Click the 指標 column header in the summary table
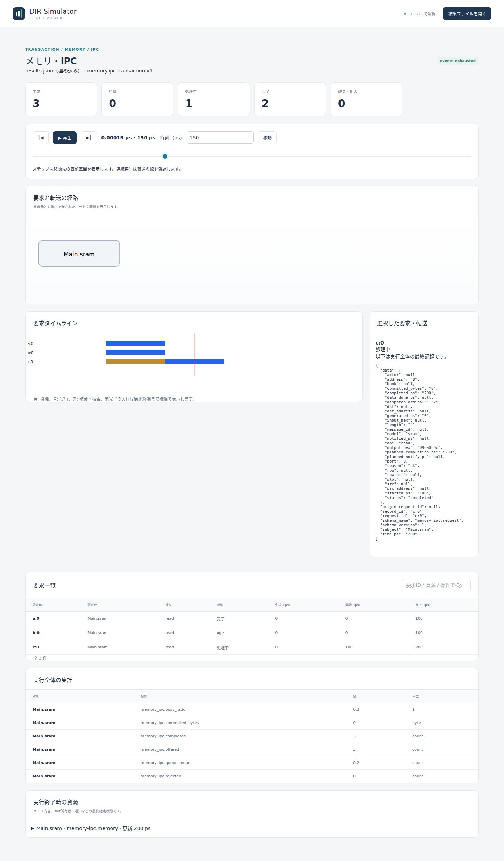504x861 pixels. coord(144,696)
